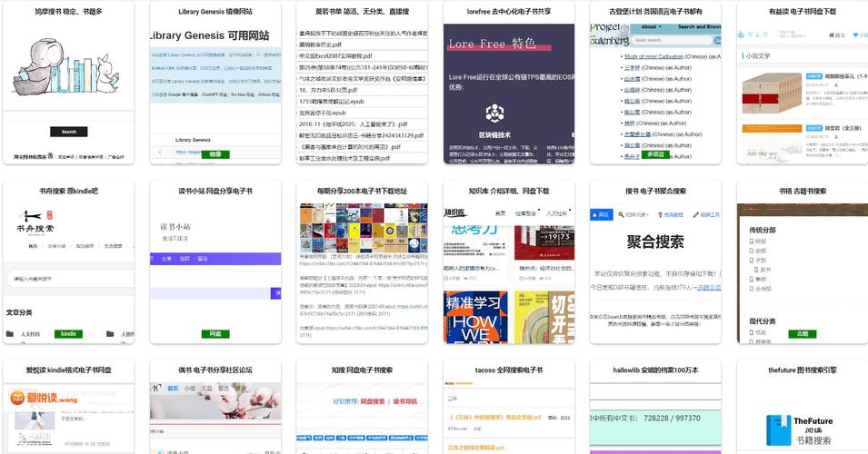The height and width of the screenshot is (454, 868).
Task: Click the black Search button in 鸠摩搜书 preview
Action: [69, 132]
